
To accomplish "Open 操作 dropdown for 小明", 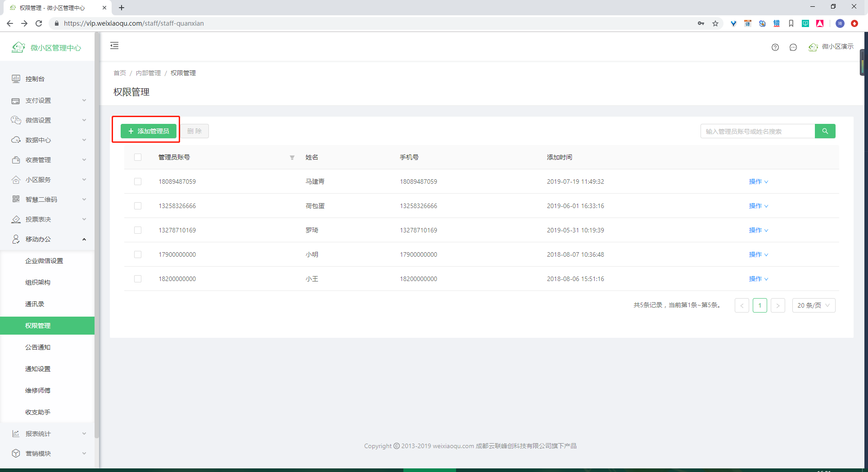I will (759, 254).
